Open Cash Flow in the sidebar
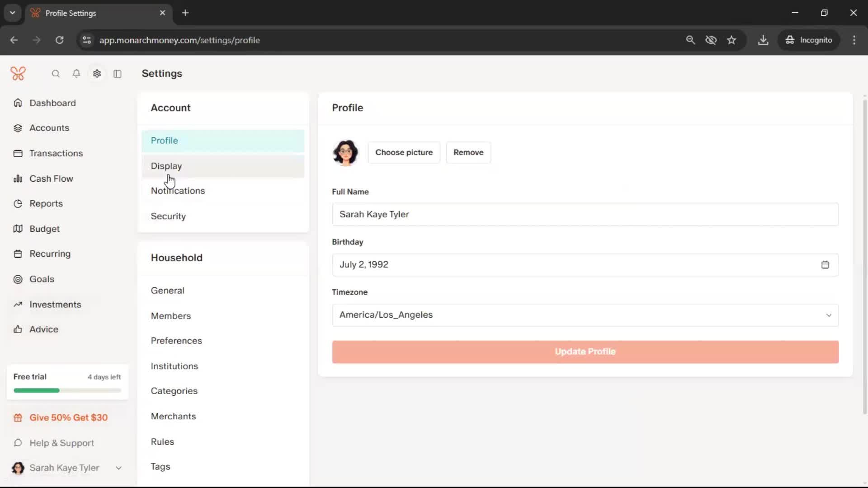The width and height of the screenshot is (868, 488). pos(51,179)
